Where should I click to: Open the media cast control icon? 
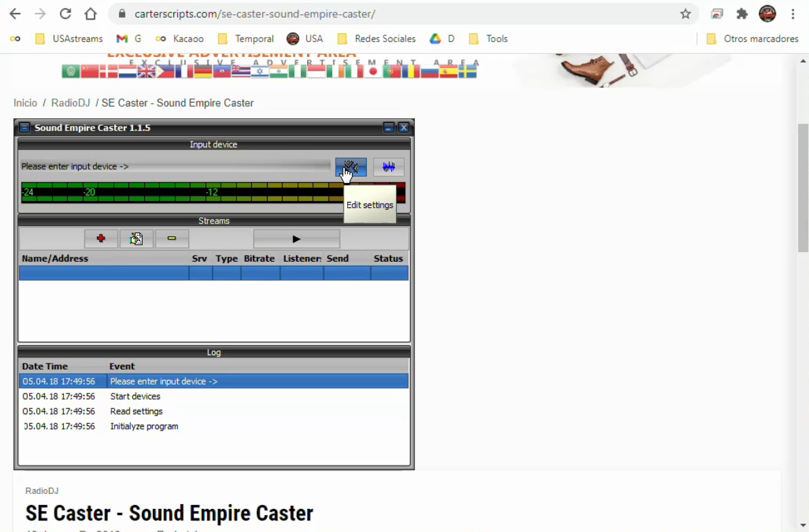pyautogui.click(x=717, y=14)
